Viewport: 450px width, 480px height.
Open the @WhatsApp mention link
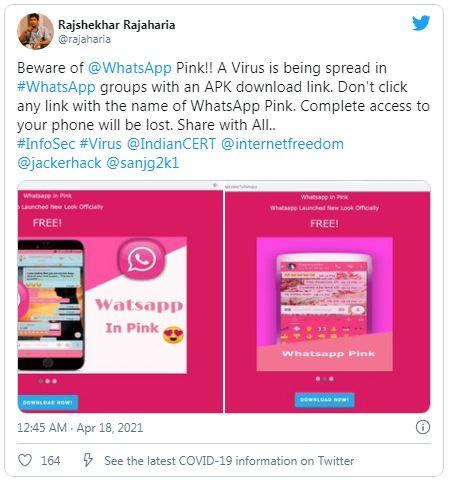[130, 68]
